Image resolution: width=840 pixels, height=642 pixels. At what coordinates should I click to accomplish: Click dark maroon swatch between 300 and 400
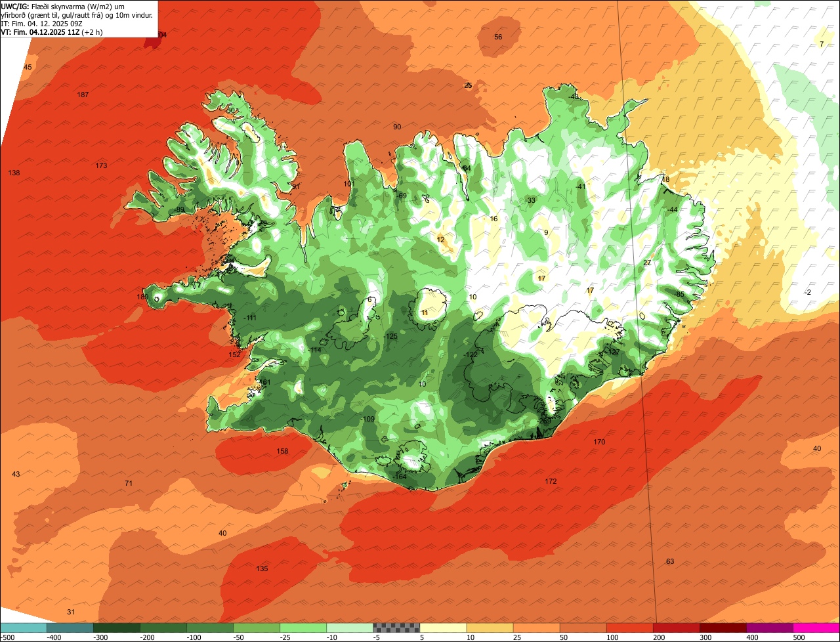(x=723, y=628)
